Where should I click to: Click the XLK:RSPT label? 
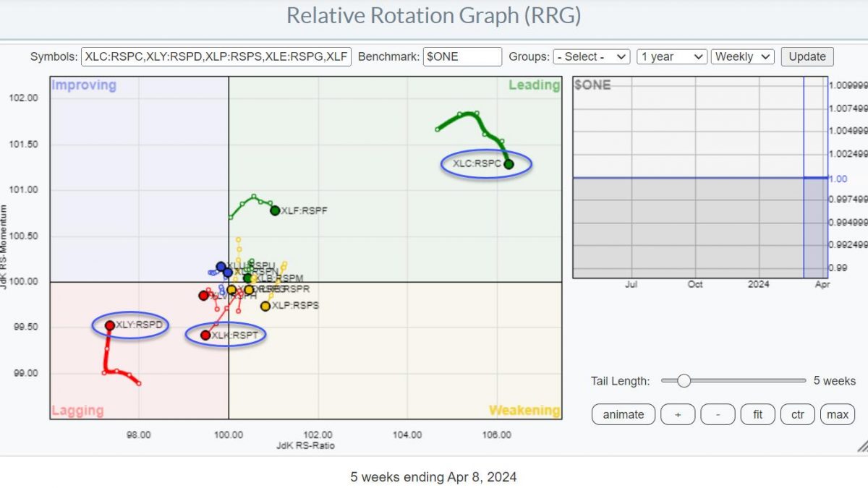click(234, 334)
